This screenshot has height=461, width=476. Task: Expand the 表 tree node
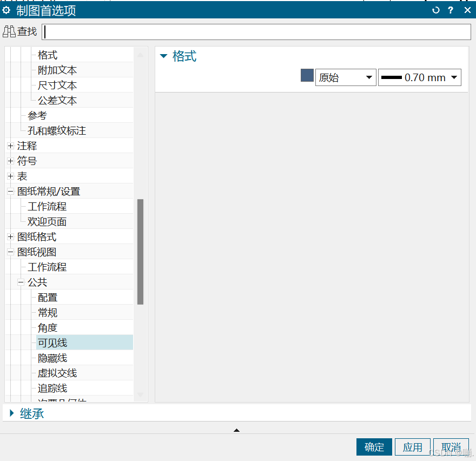pyautogui.click(x=11, y=176)
